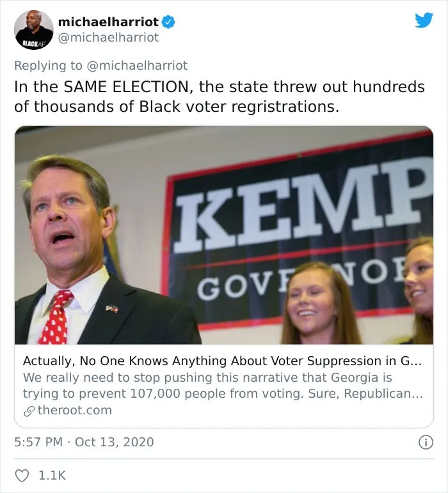Click the michaelharriot display name
The image size is (448, 493).
[x=109, y=22]
